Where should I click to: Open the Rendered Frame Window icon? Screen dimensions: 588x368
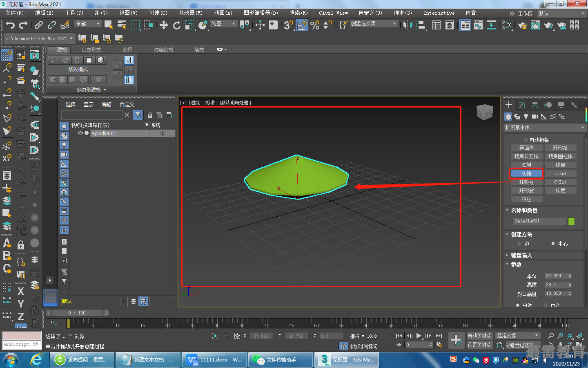pos(535,25)
